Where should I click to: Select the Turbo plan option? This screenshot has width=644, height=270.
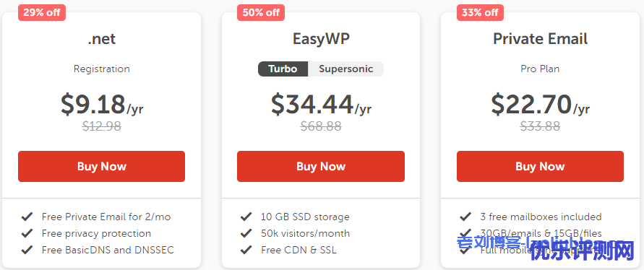[x=283, y=69]
